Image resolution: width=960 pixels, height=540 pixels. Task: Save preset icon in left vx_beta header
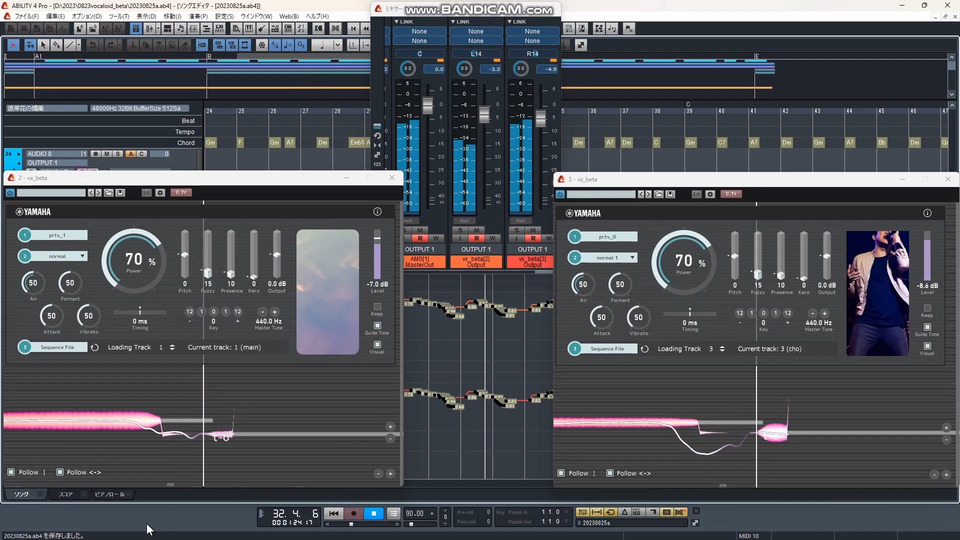(121, 193)
